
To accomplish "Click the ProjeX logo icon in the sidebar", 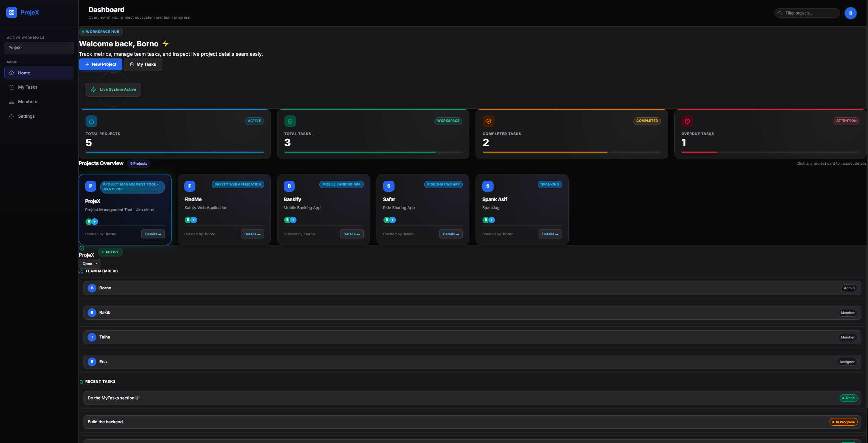I will coord(12,12).
